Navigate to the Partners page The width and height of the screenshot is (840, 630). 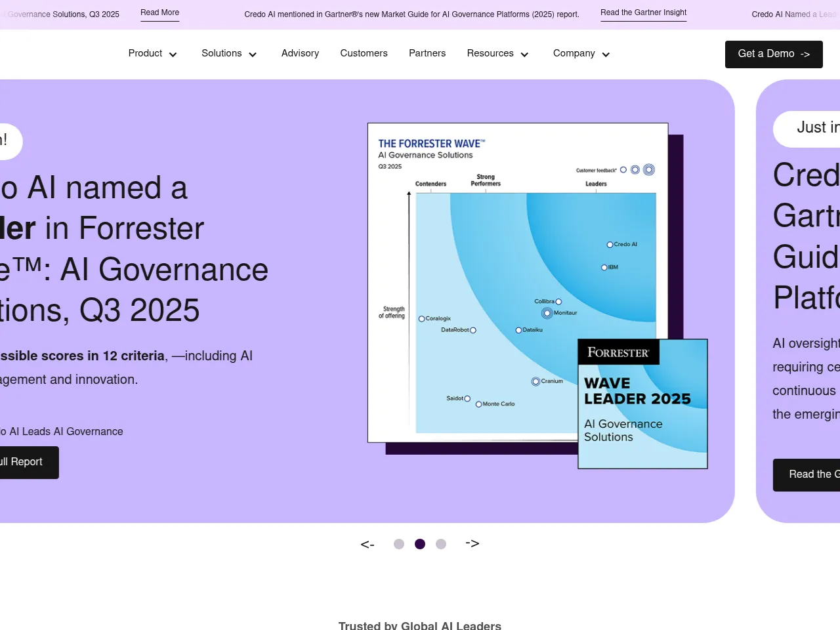[427, 54]
